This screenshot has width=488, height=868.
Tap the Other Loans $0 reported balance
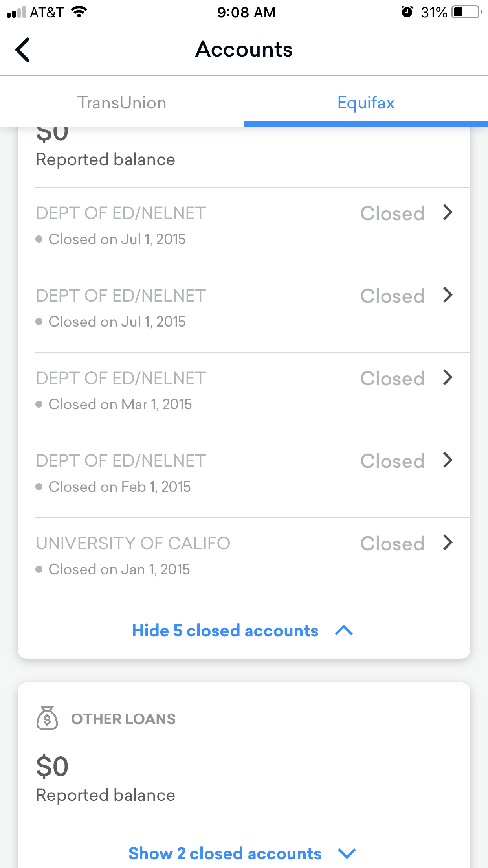point(52,767)
